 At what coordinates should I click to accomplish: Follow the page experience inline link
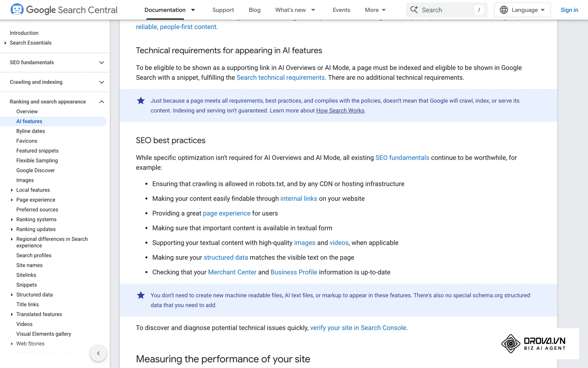point(227,213)
